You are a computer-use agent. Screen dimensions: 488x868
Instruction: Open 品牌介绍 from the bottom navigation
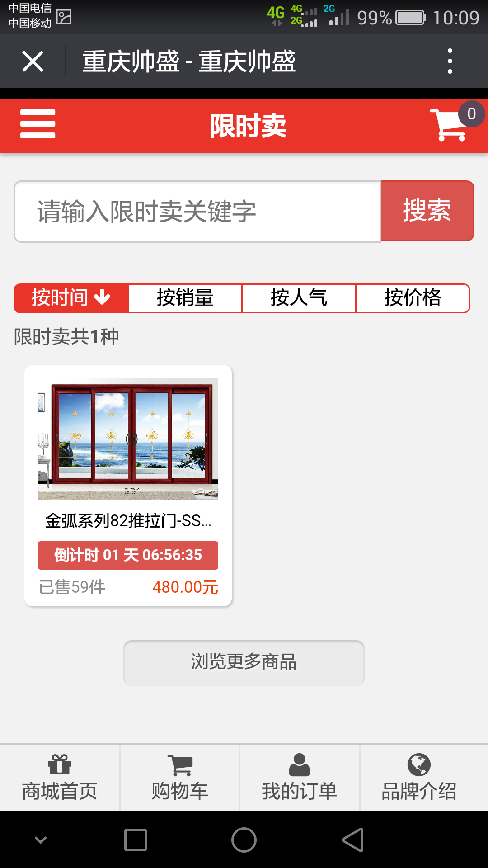pos(419,778)
